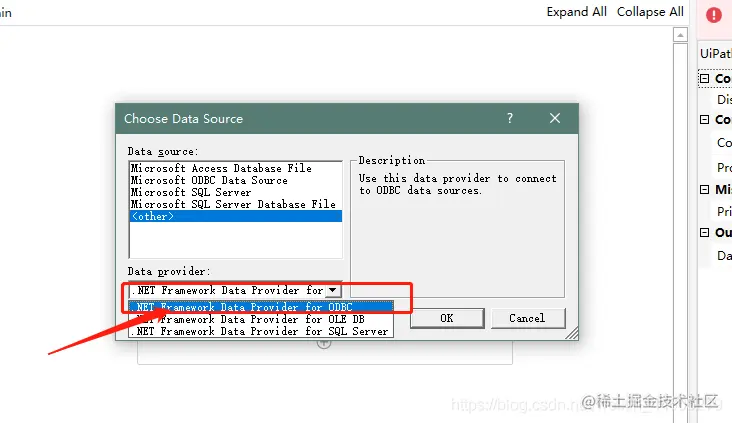Collapse the Ou properties category
Screen dimensions: 732x423
704,233
